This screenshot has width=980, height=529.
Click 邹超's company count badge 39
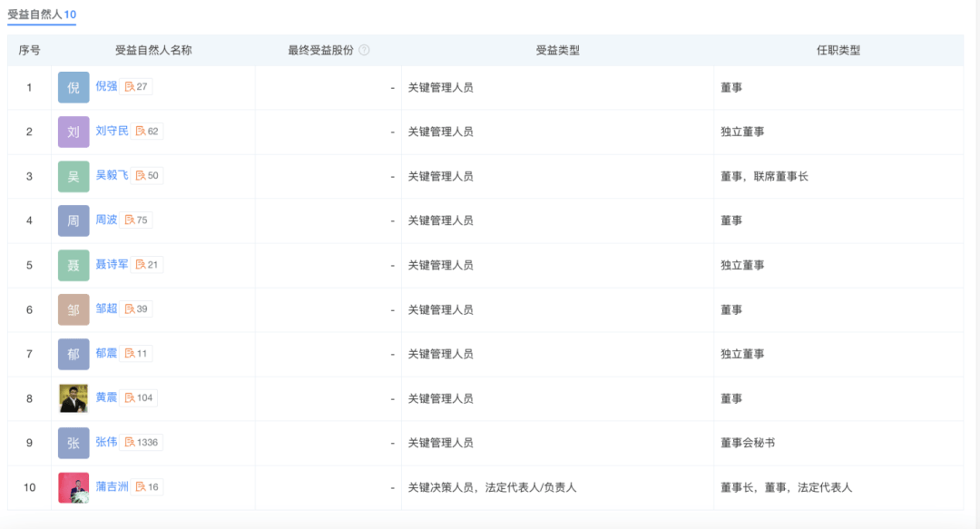pyautogui.click(x=135, y=309)
